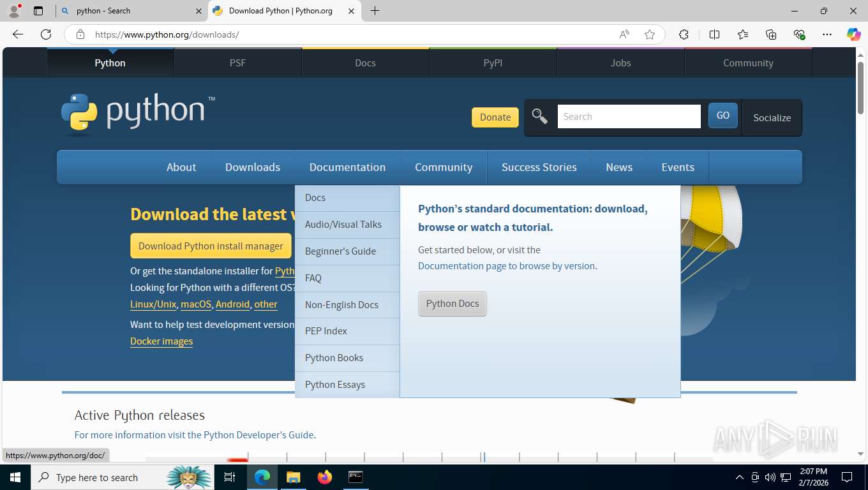Show hidden system tray icons
868x490 pixels.
pyautogui.click(x=740, y=477)
